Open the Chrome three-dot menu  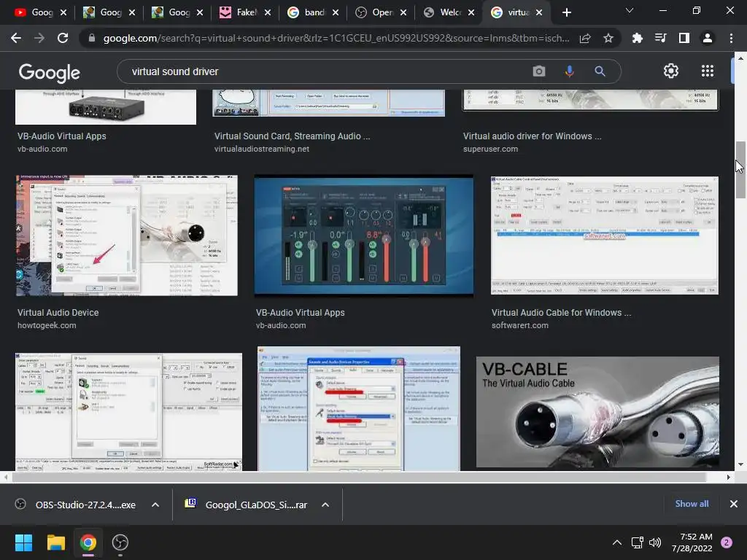731,38
